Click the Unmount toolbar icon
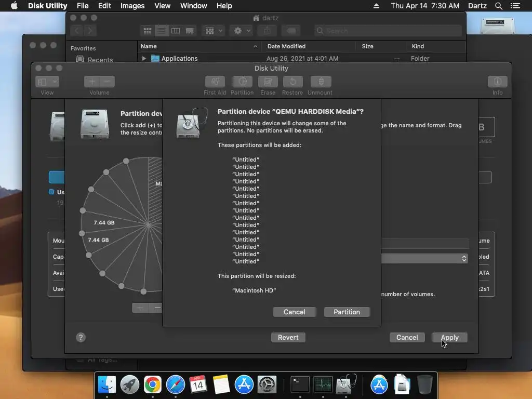 [321, 82]
